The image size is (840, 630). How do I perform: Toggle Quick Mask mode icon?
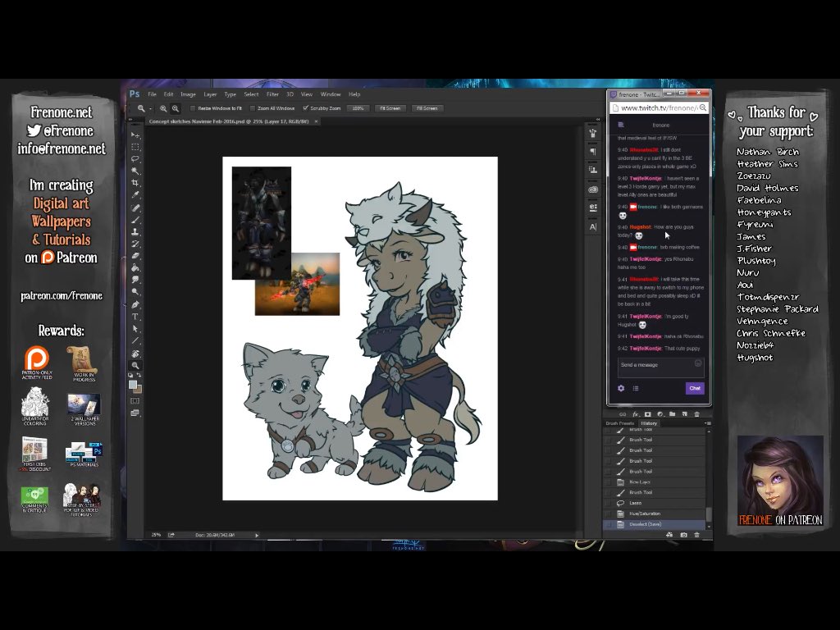pos(135,400)
